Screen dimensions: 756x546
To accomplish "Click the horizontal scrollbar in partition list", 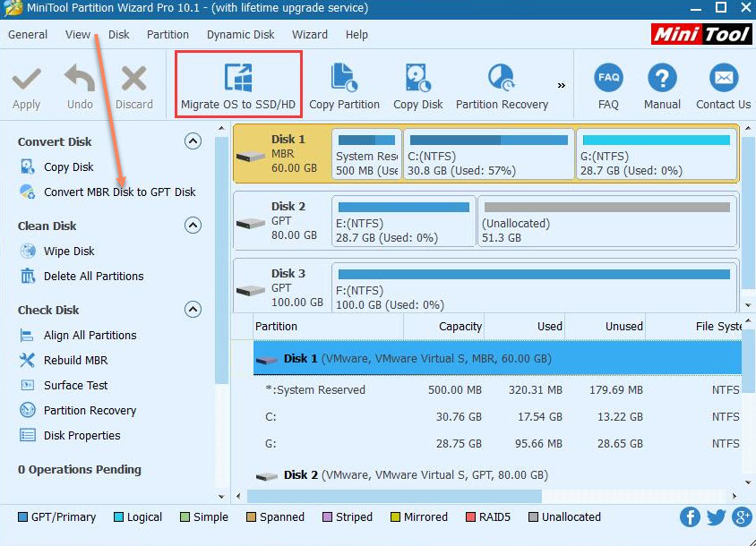I will click(394, 496).
